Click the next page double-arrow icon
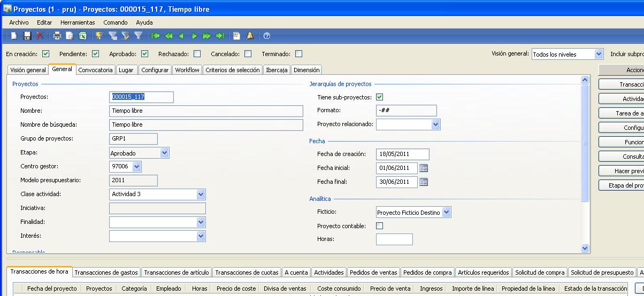The image size is (644, 296). pos(206,36)
